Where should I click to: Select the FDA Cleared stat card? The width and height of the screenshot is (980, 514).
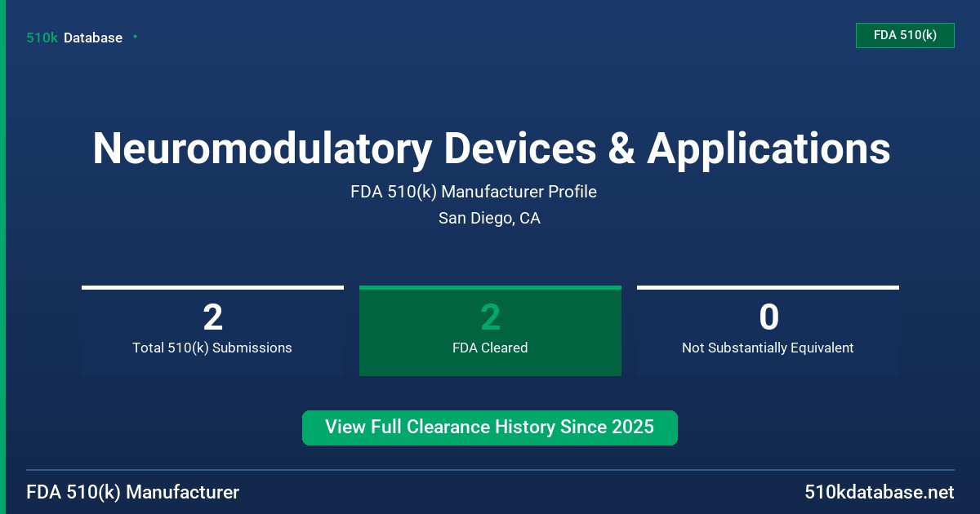pos(490,331)
